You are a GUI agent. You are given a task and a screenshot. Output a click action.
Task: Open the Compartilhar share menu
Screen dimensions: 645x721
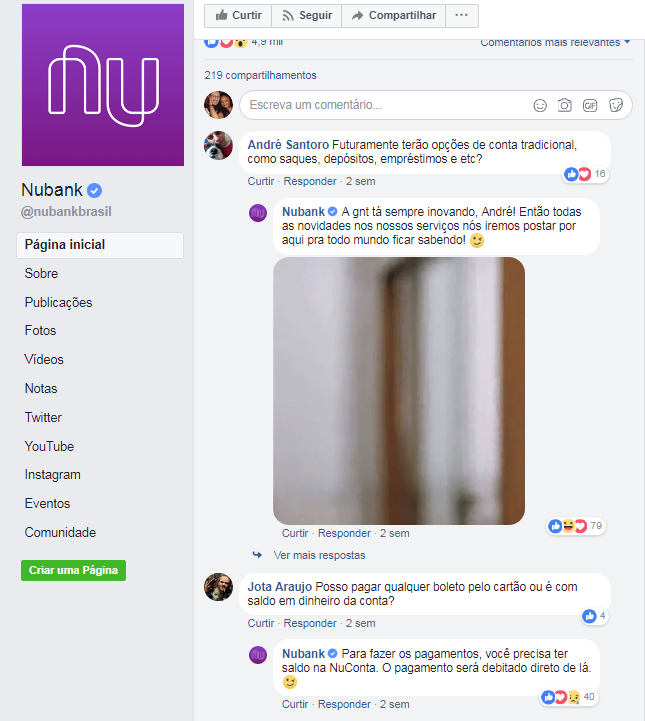click(394, 16)
